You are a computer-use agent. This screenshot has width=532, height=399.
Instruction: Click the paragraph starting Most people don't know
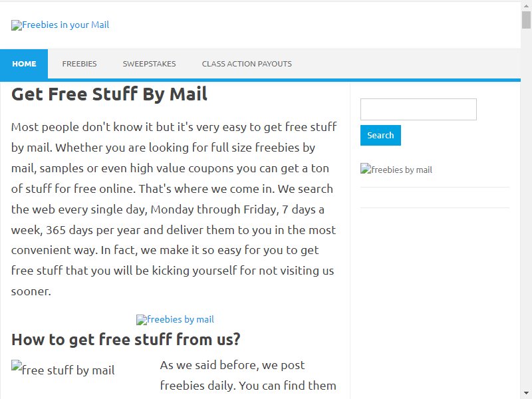(174, 209)
